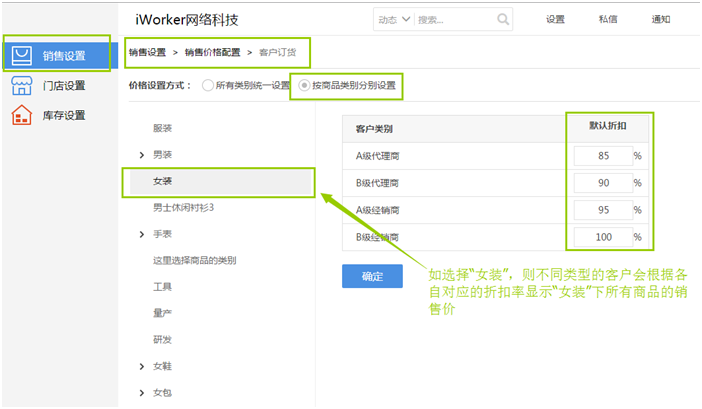The height and width of the screenshot is (409, 702).
Task: Click the 销售设置 shopping bag icon
Action: point(21,55)
